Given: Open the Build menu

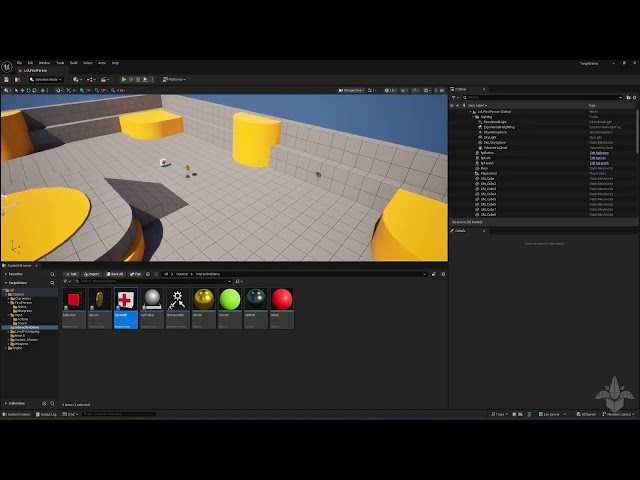Looking at the screenshot, I should pos(73,63).
